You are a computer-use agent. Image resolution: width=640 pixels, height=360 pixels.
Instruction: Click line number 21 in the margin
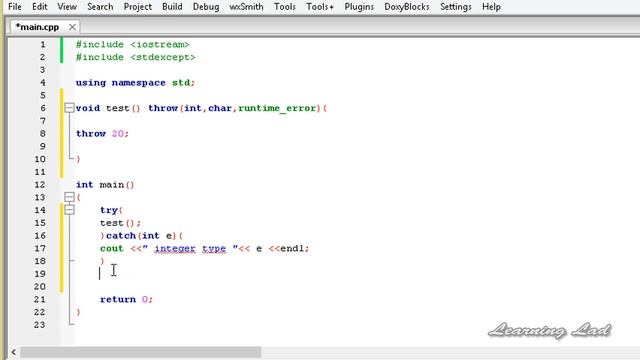(x=40, y=299)
